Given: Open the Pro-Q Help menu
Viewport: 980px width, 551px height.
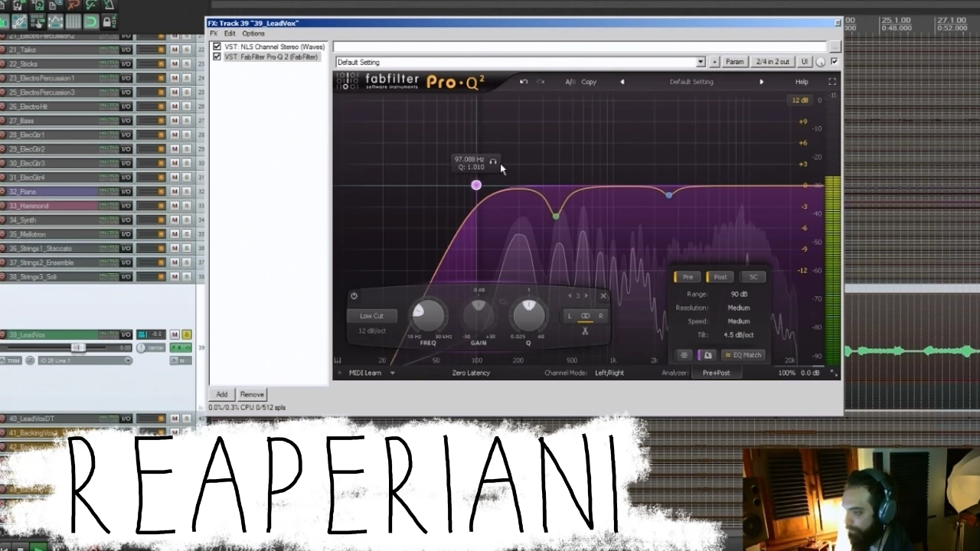Looking at the screenshot, I should pos(802,82).
